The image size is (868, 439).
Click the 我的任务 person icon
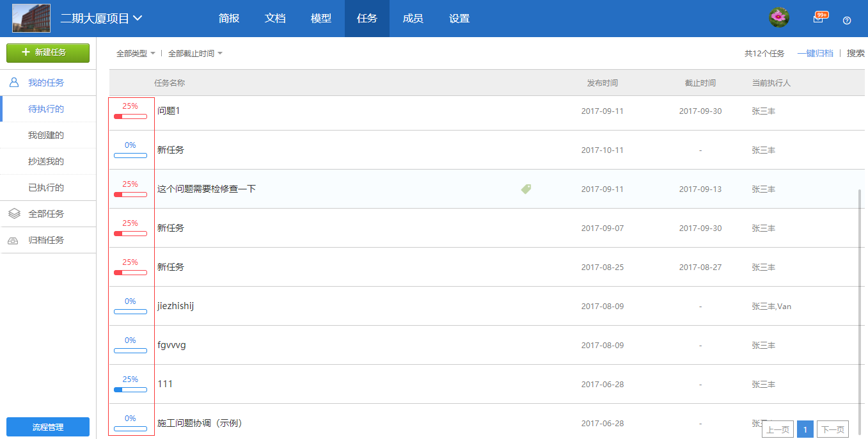(14, 83)
